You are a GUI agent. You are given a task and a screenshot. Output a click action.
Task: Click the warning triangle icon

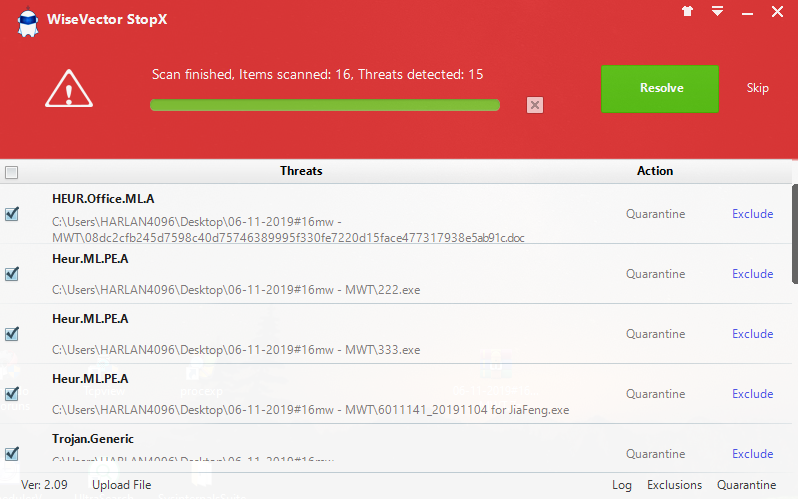coord(69,89)
